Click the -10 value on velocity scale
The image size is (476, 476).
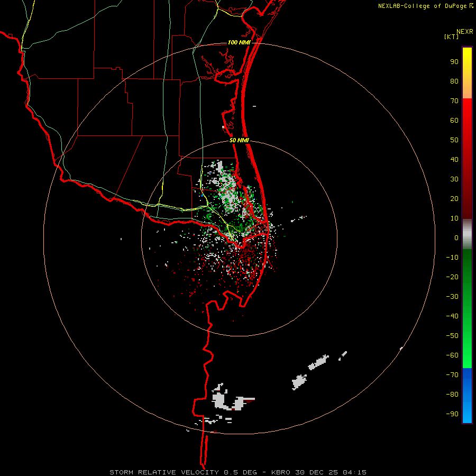tap(452, 258)
